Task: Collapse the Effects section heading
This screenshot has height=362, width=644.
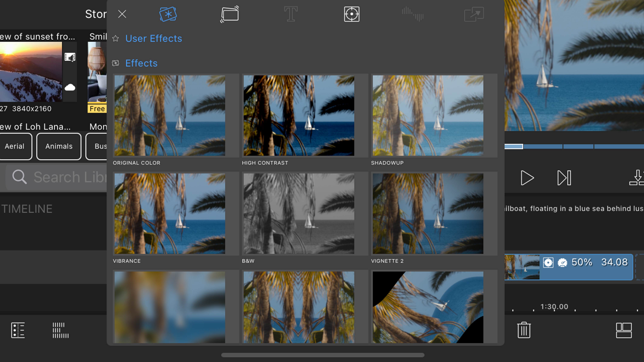Action: tap(141, 63)
